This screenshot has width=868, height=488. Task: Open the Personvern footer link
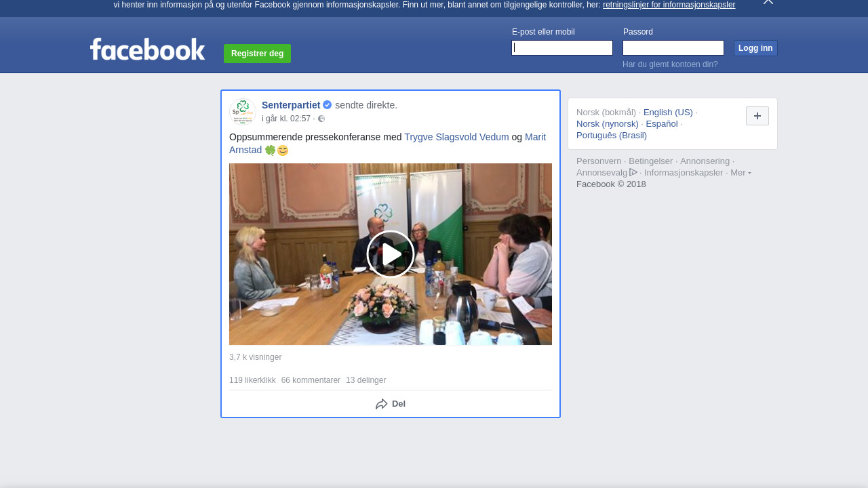[599, 161]
